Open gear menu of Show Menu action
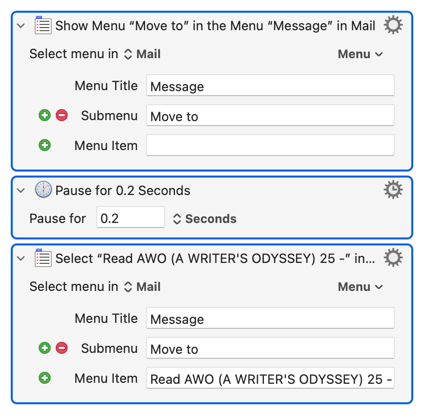This screenshot has width=424, height=418. (x=393, y=26)
